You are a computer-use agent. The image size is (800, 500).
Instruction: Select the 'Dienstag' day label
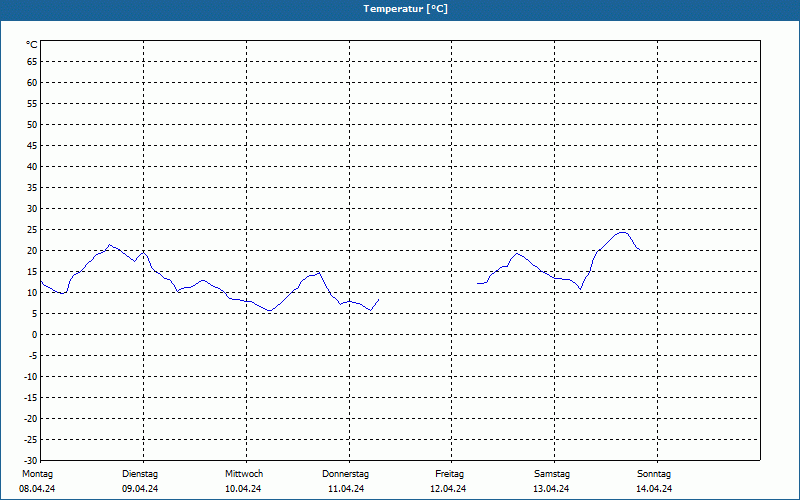(140, 474)
